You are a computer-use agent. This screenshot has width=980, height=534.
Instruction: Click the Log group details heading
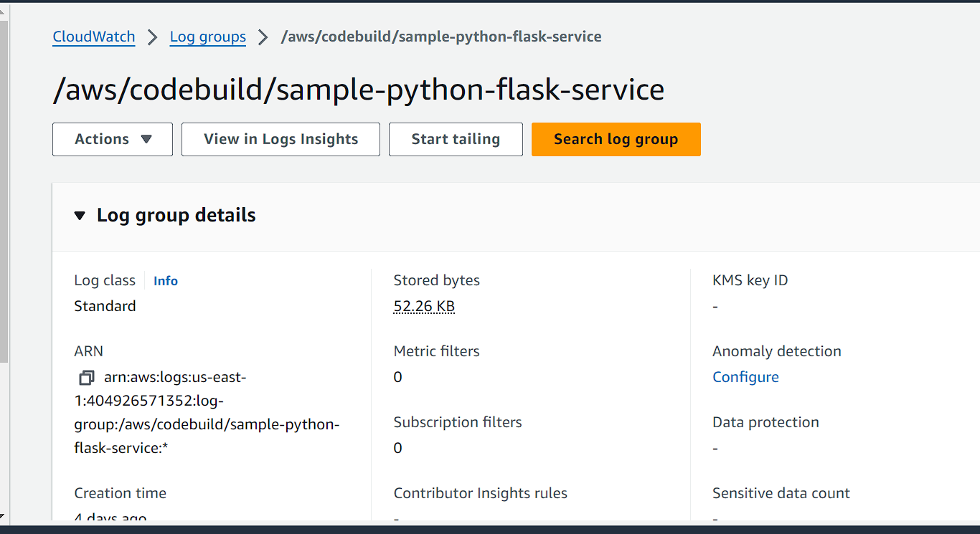point(176,216)
